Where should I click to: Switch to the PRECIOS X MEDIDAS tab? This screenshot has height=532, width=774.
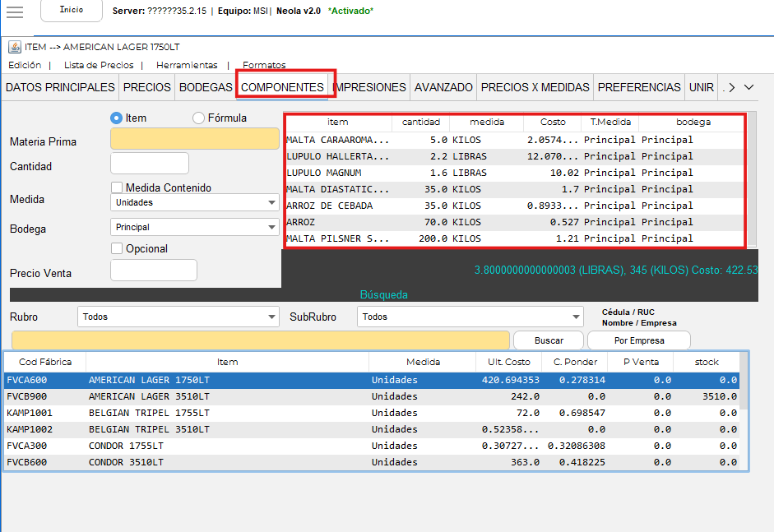(535, 87)
